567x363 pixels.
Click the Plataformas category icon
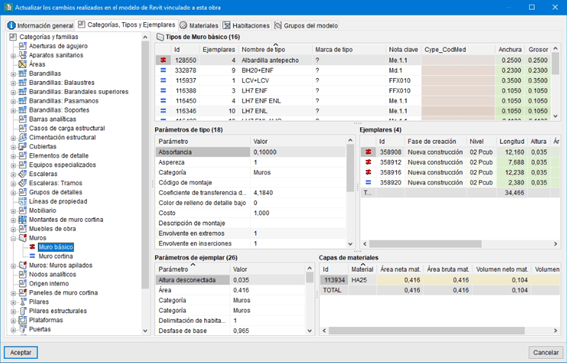[22, 320]
